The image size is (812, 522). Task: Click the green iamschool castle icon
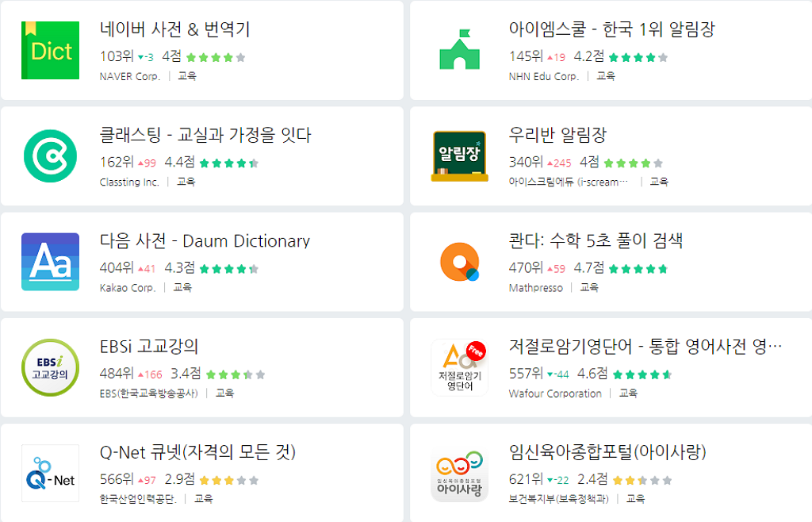click(459, 51)
